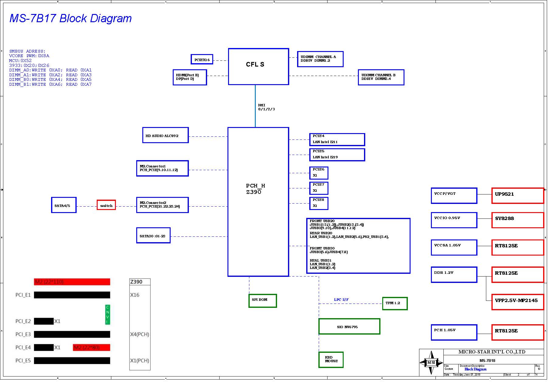Viewport: 555px width, 392px height.
Task: Click the red M2 (22*80) slot bar
Action: [x=92, y=347]
